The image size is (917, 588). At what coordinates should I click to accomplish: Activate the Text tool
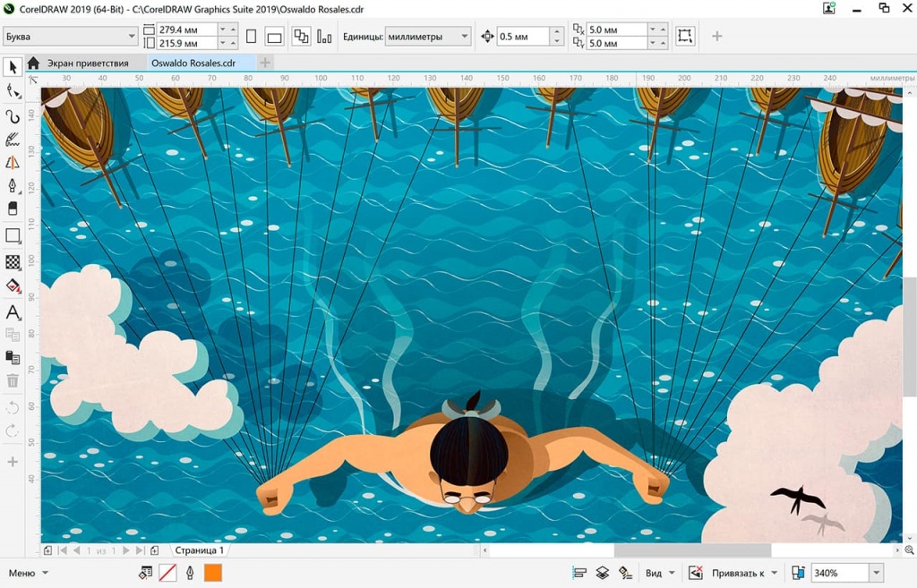click(13, 311)
